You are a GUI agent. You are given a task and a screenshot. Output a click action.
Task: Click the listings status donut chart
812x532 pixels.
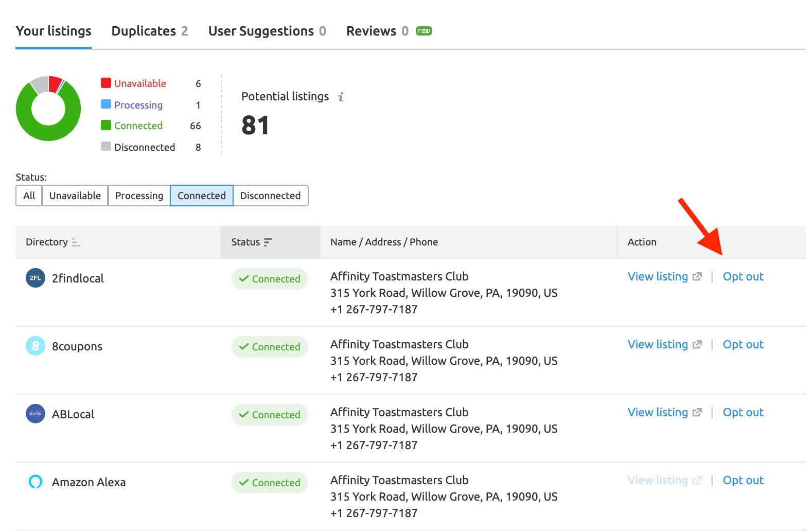click(48, 109)
